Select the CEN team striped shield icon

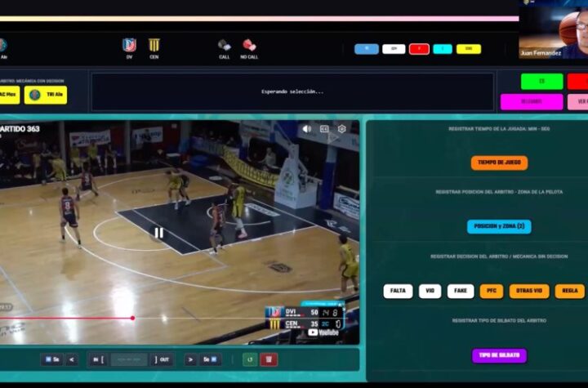tap(154, 45)
